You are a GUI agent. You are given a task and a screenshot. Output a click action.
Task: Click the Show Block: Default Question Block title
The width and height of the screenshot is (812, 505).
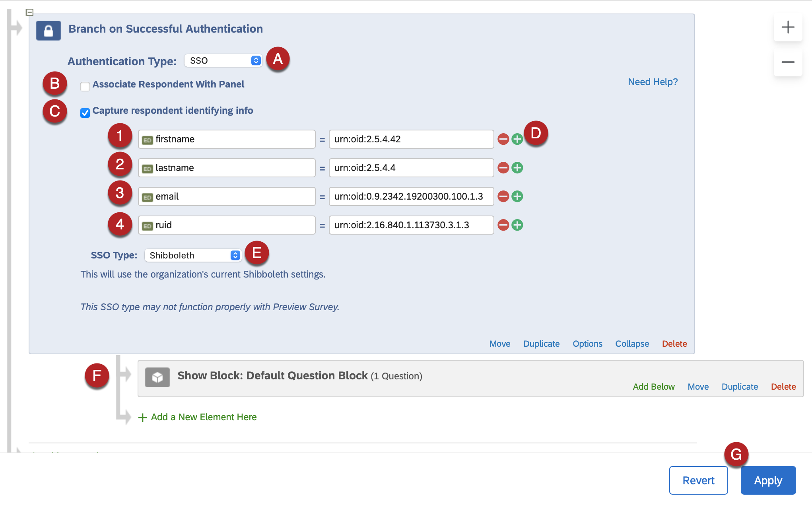[x=272, y=375]
